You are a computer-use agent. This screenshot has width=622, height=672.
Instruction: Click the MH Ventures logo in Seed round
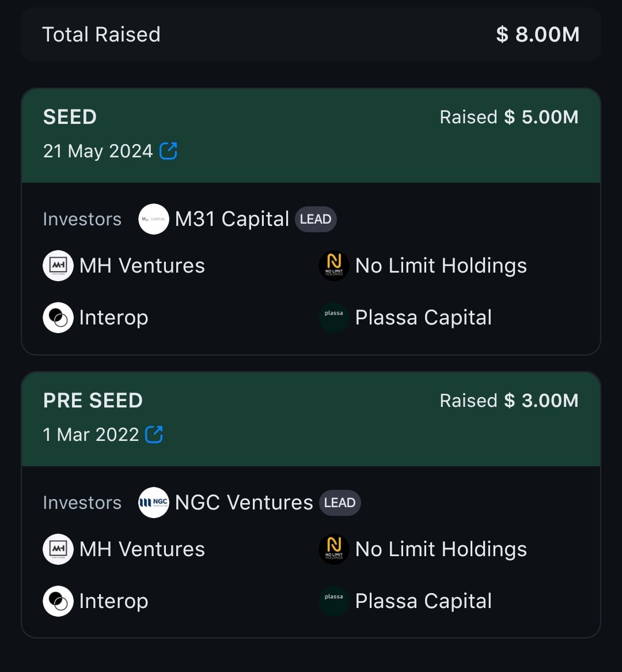click(x=58, y=266)
